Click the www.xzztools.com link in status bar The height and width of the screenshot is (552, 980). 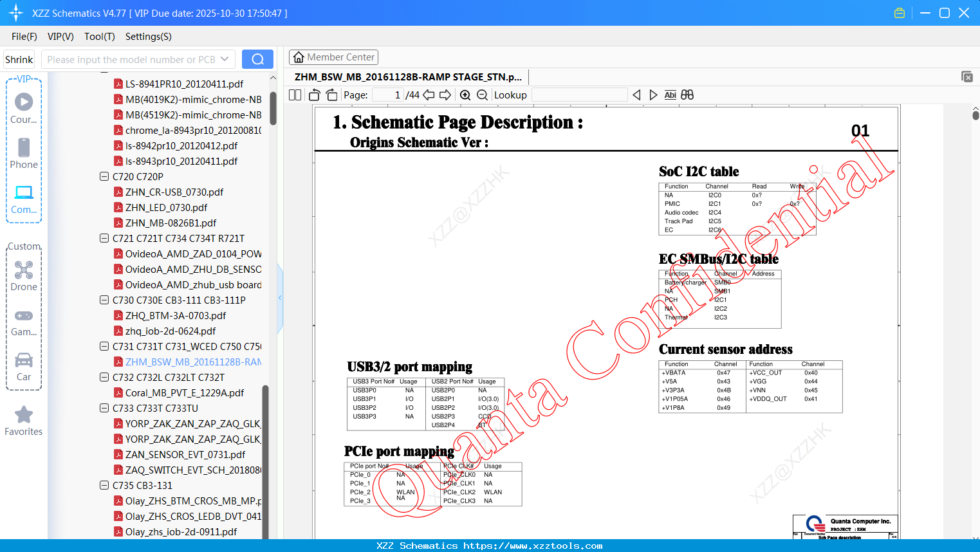tap(533, 546)
